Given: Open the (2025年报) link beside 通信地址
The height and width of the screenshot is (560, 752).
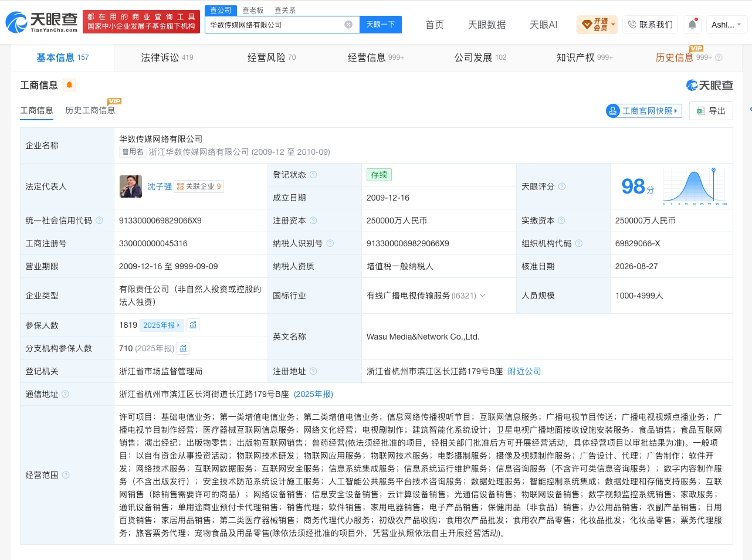Looking at the screenshot, I should coord(313,394).
